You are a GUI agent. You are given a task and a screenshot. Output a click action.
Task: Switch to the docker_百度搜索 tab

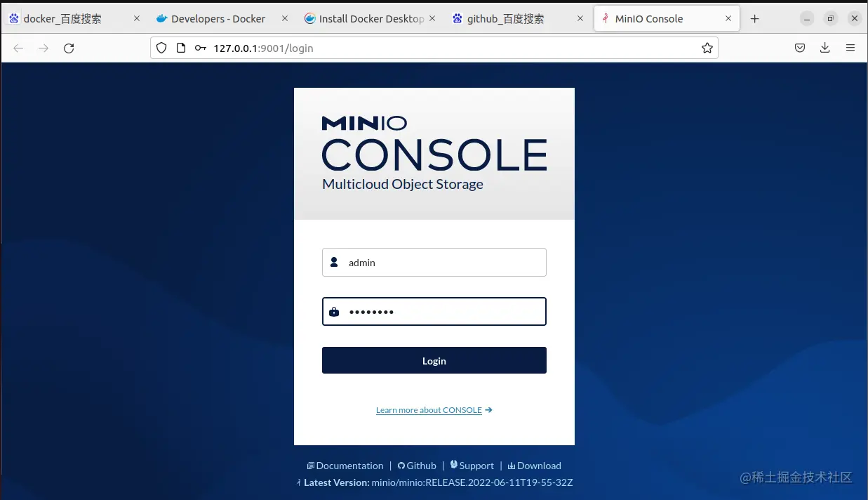74,19
